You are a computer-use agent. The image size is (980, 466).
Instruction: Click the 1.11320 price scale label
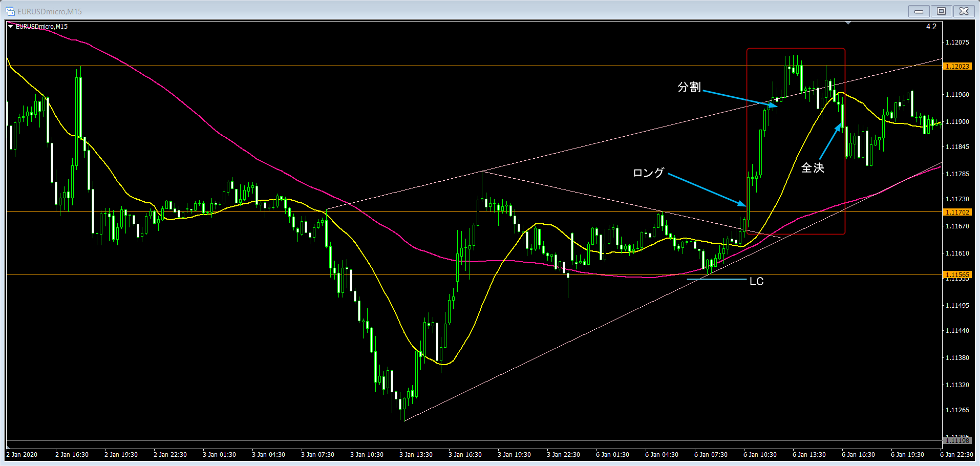tap(957, 385)
